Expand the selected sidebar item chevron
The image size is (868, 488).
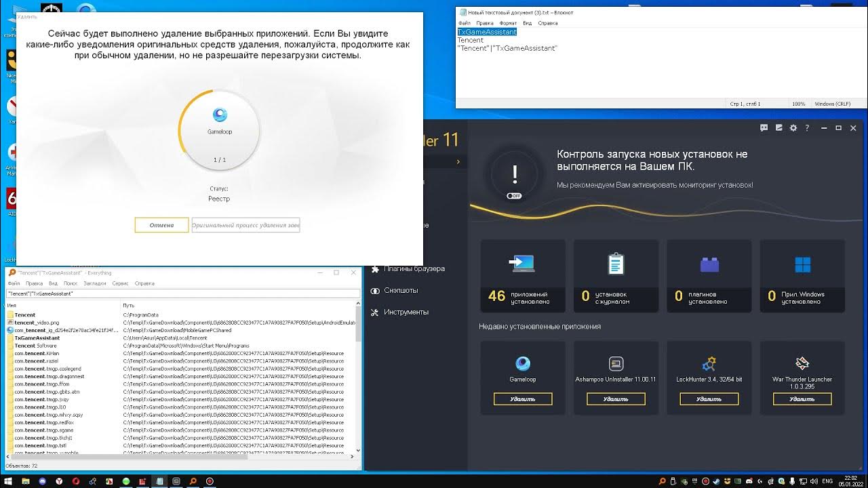[458, 161]
